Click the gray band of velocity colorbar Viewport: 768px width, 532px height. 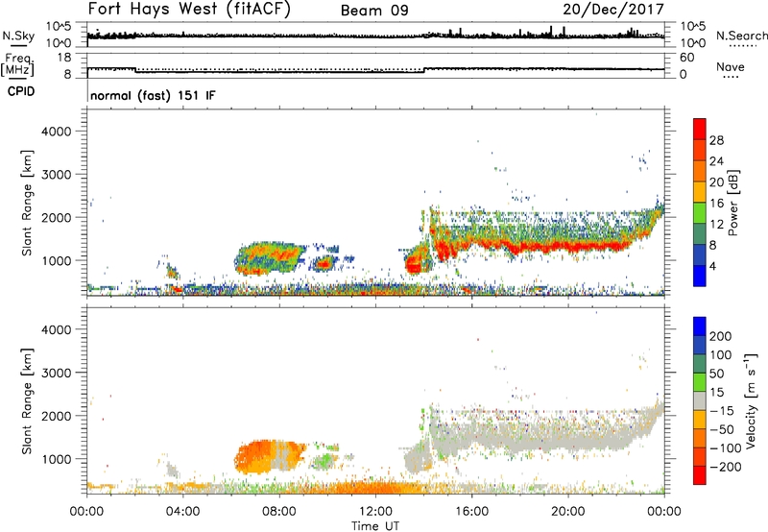[700, 400]
